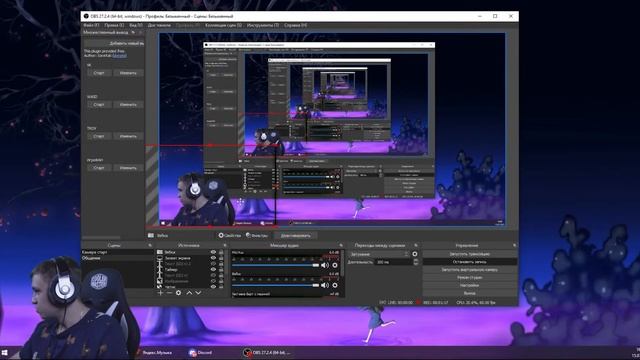Viewport: 640px width, 360px height.
Task: Click Добавить новый вывод button
Action: click(x=114, y=43)
